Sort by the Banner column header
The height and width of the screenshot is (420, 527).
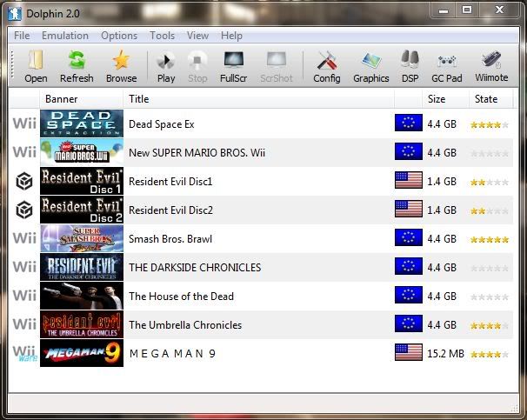coord(82,99)
